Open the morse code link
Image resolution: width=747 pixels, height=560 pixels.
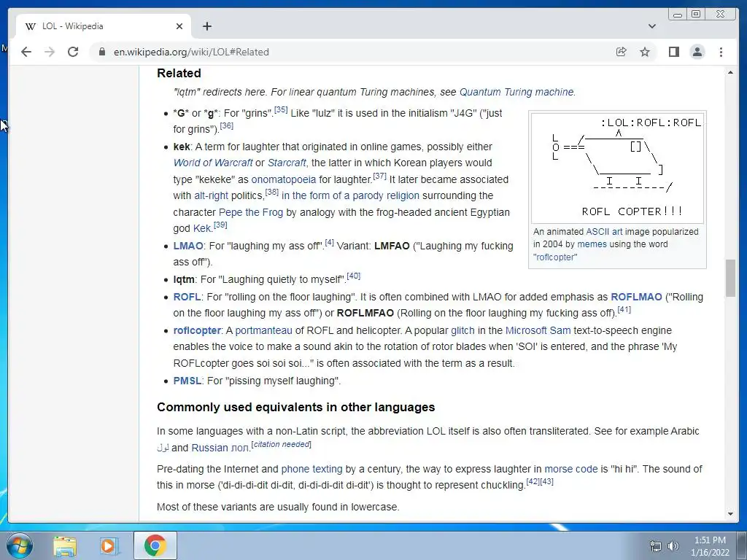(570, 469)
